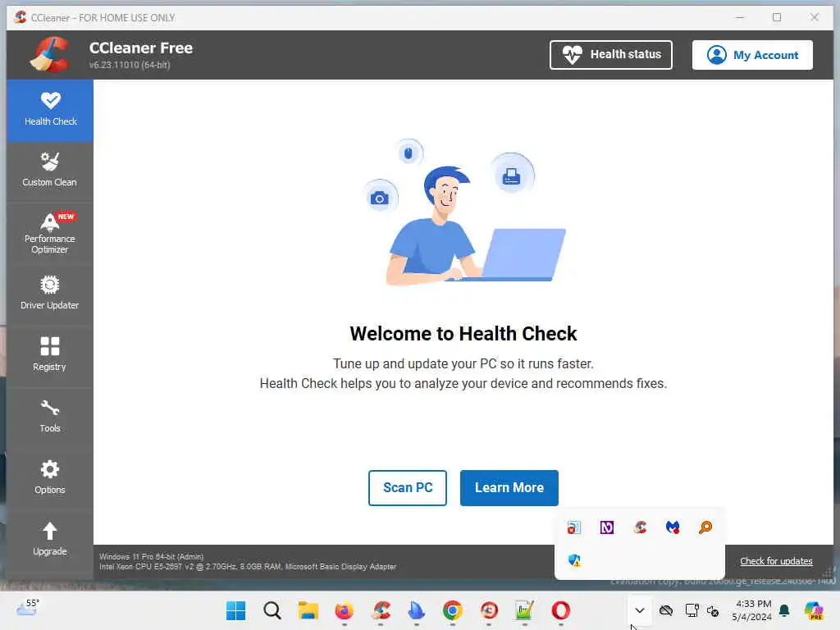
Task: Open File Explorer from the taskbar
Action: click(308, 610)
